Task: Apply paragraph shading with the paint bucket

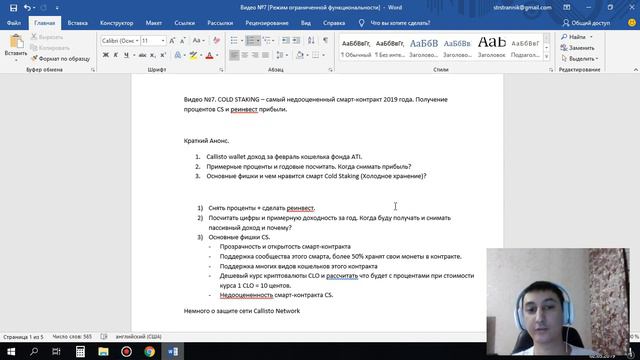Action: coord(300,55)
